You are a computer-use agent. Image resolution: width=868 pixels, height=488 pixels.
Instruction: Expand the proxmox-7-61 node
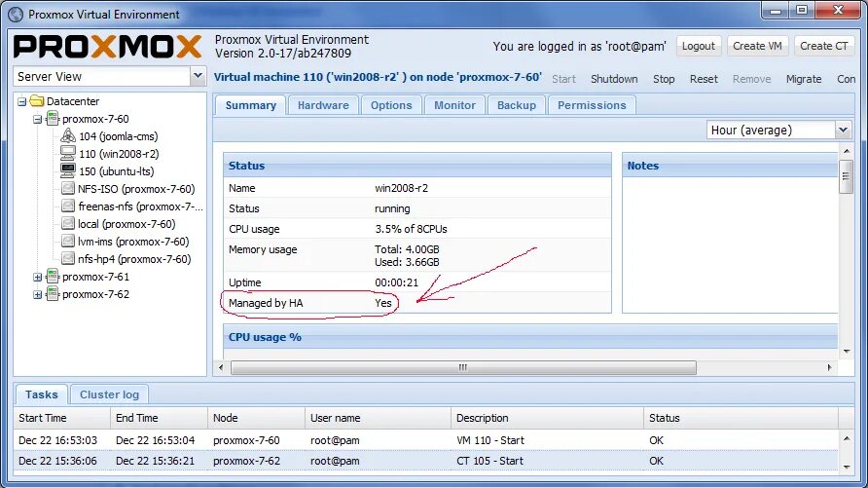click(37, 277)
